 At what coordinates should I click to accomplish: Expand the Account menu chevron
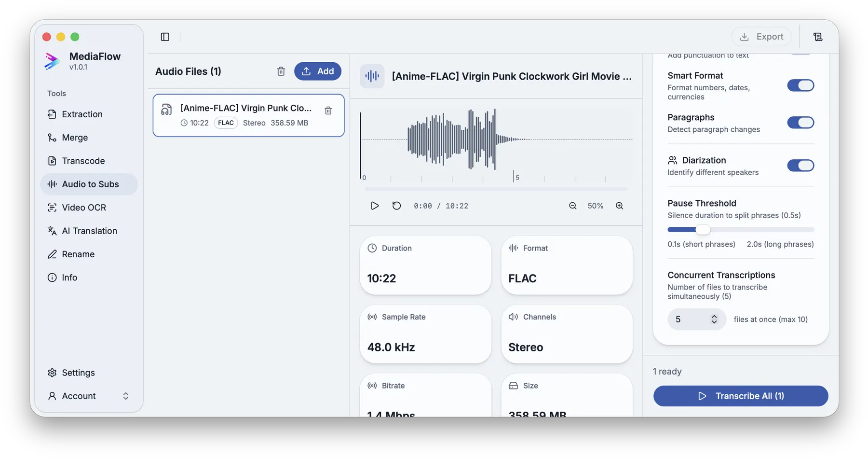point(125,396)
